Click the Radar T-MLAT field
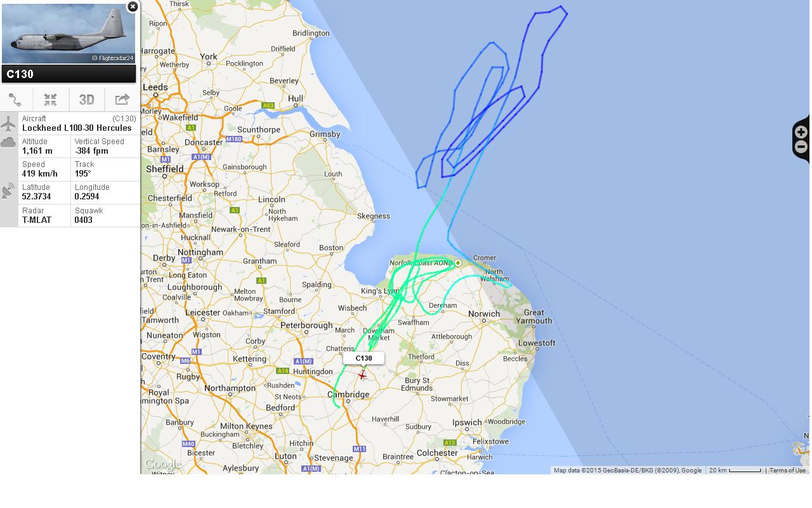Image resolution: width=812 pixels, height=508 pixels. point(44,215)
